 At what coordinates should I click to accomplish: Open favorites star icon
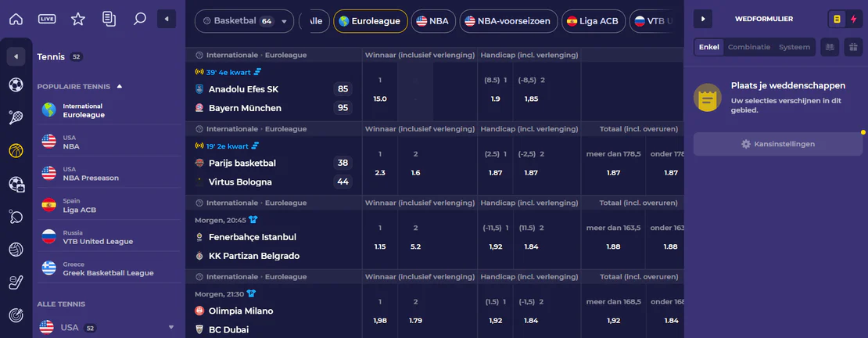pyautogui.click(x=78, y=19)
